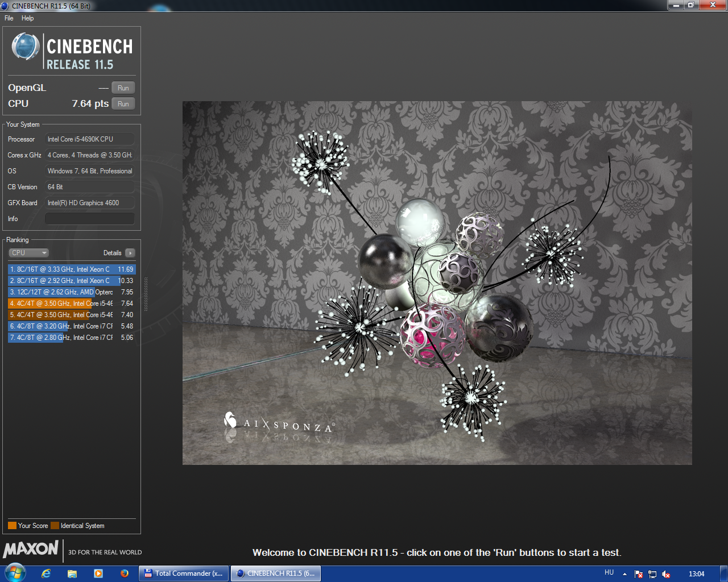Click the Your Score orange legend swatch
728x582 pixels.
pyautogui.click(x=12, y=526)
